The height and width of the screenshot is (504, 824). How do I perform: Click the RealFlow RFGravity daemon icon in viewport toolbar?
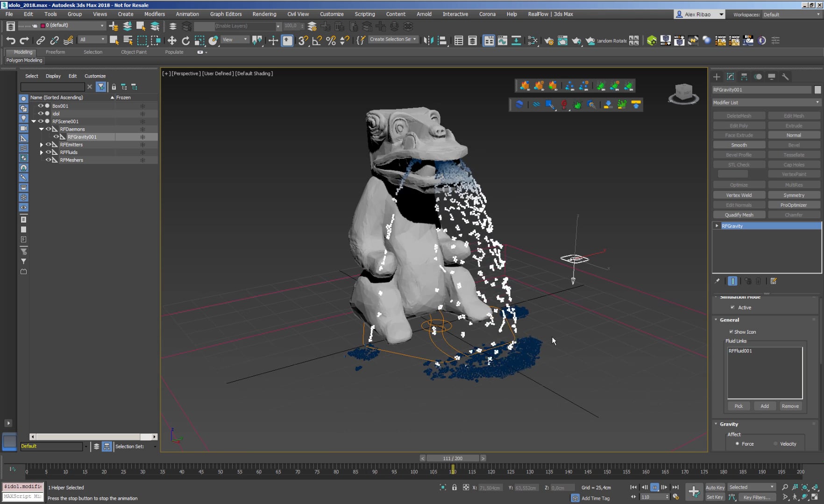pyautogui.click(x=564, y=105)
